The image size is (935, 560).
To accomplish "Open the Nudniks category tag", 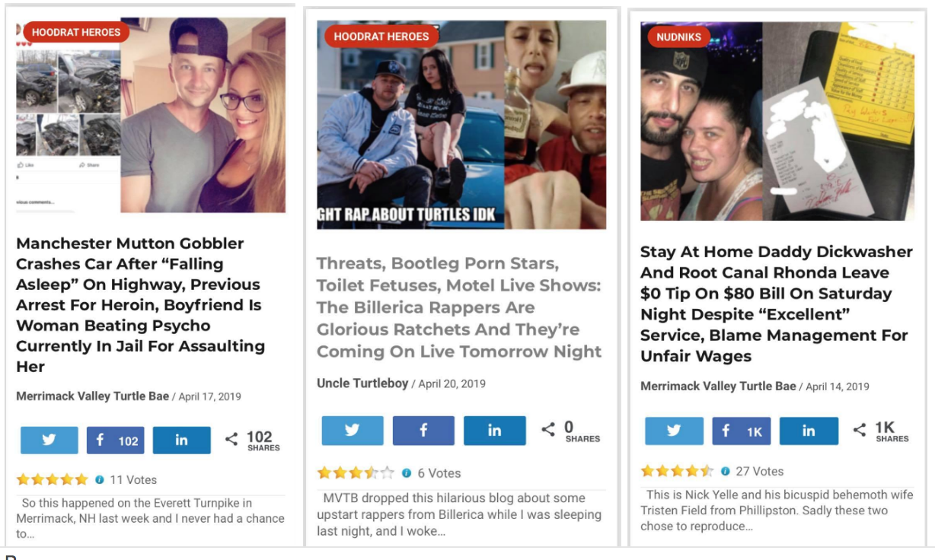I will (678, 37).
